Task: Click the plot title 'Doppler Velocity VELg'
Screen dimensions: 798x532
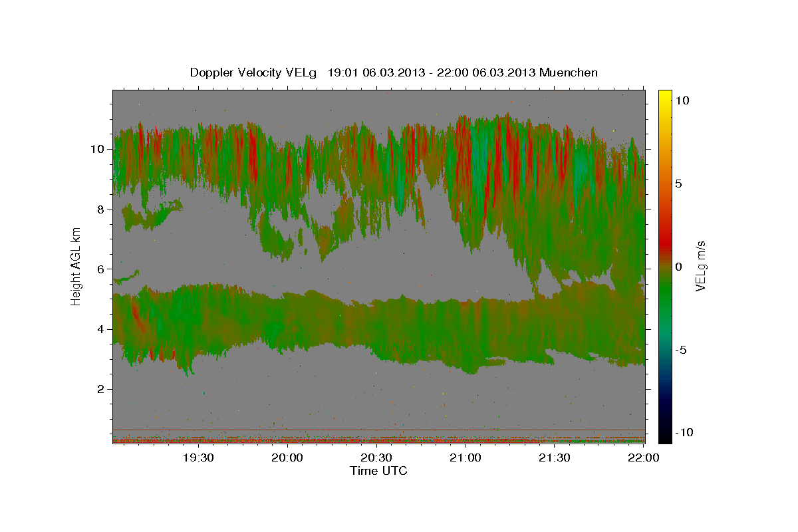Action: (255, 72)
